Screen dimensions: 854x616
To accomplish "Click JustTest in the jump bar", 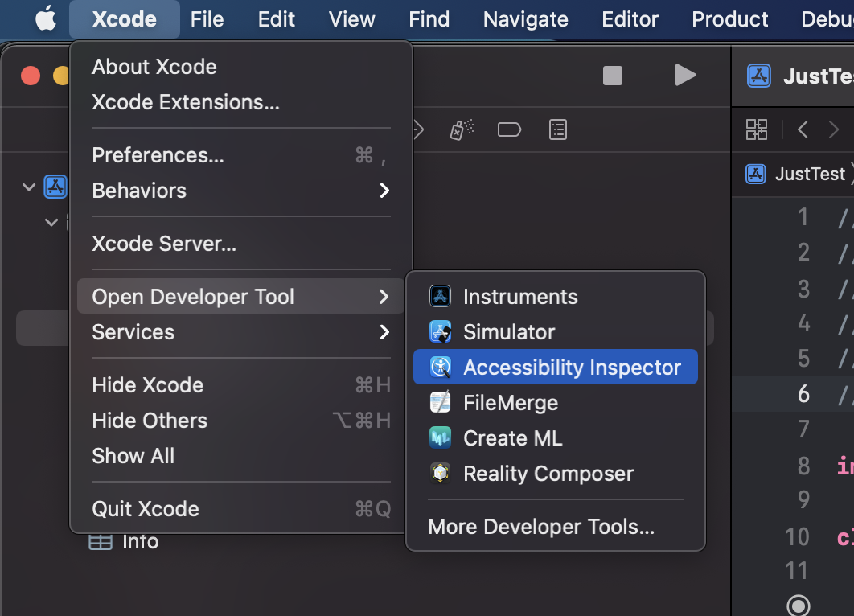I will tap(810, 174).
